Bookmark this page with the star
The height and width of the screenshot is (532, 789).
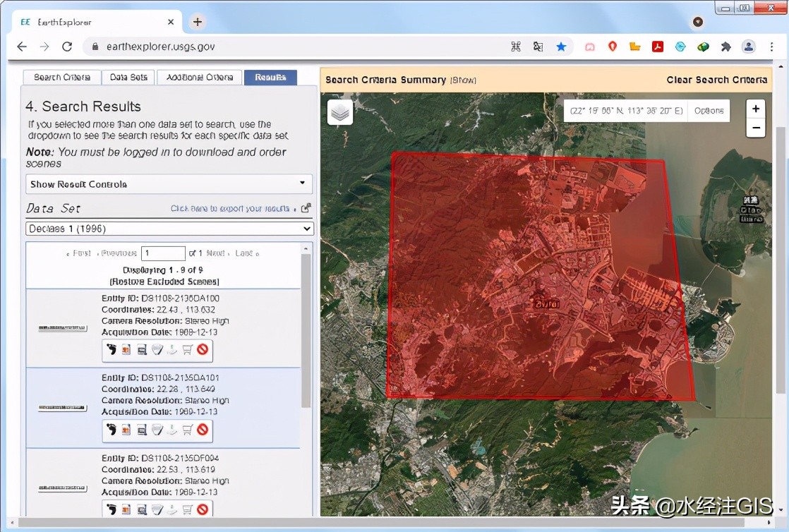[x=561, y=47]
